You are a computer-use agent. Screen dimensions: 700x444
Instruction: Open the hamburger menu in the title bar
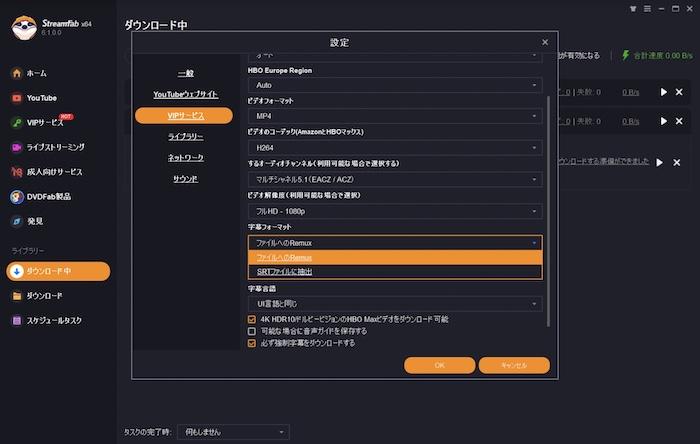(x=647, y=9)
